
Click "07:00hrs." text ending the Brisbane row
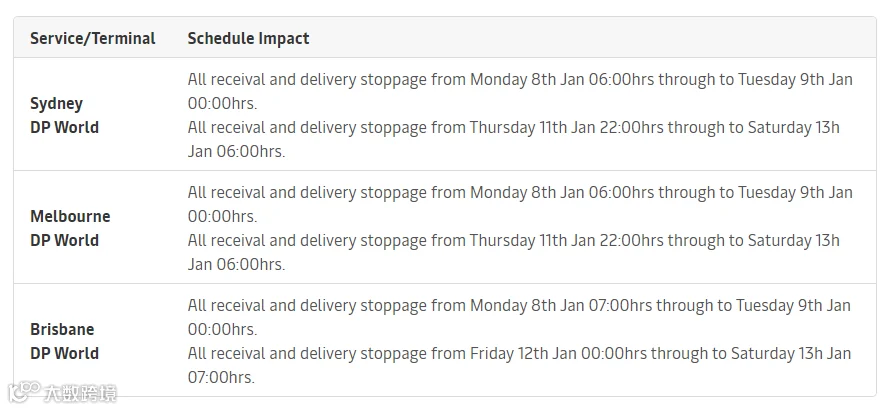[x=221, y=378]
